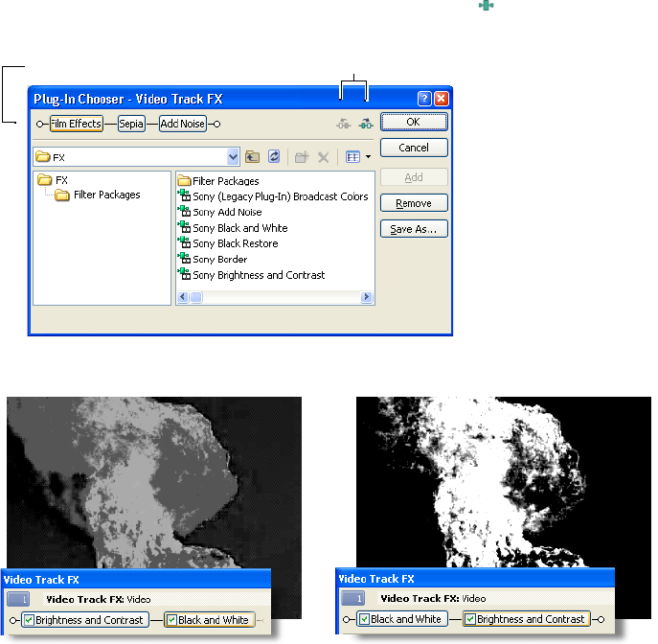Move plug-in left in chain icon

coord(344,124)
